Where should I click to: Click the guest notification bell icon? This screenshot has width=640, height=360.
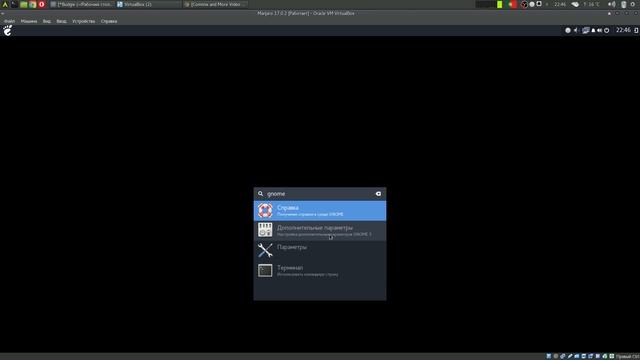tap(593, 30)
